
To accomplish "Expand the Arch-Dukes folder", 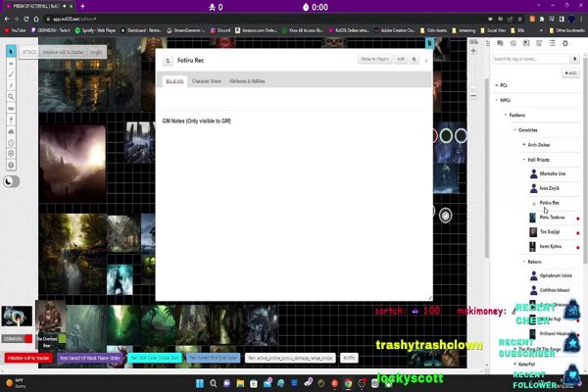I will 524,145.
